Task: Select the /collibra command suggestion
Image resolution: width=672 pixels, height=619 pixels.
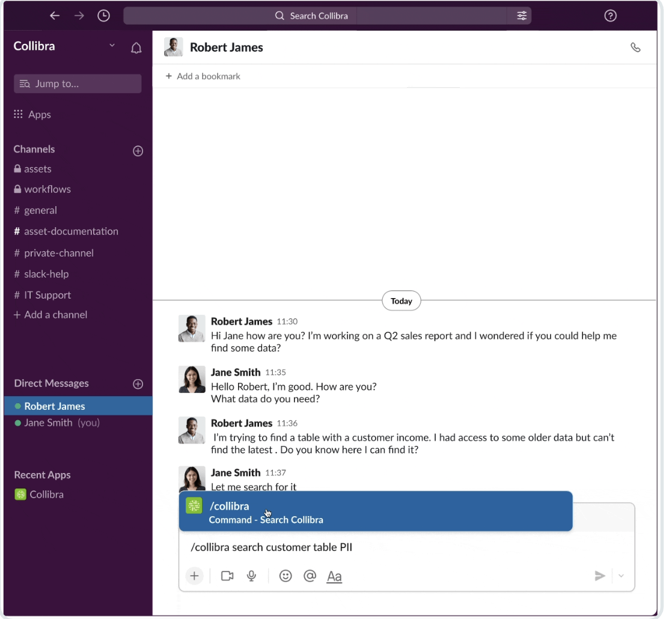Action: coord(376,512)
